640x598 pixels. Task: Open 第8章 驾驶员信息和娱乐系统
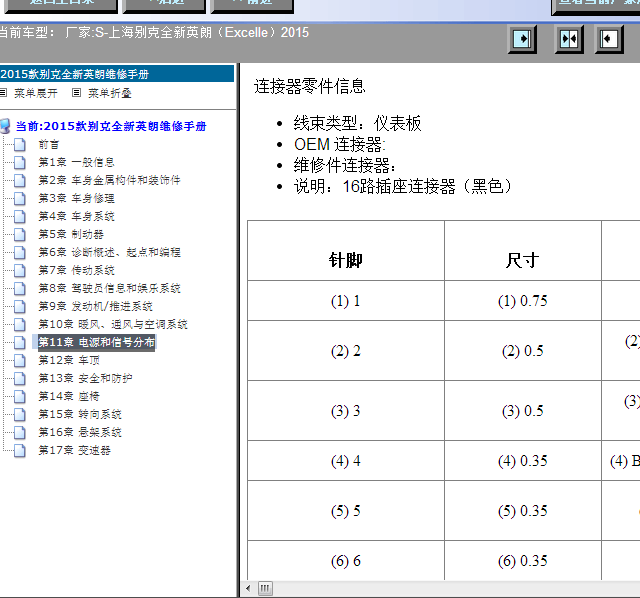point(109,288)
